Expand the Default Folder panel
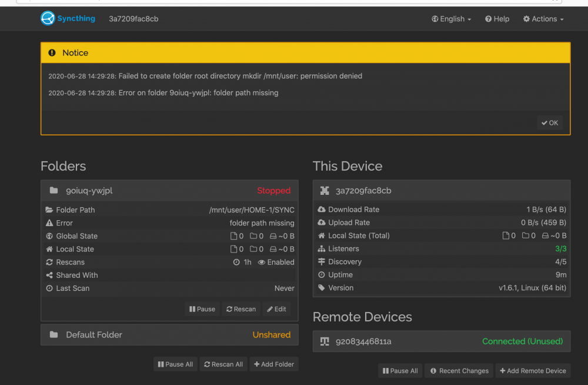The width and height of the screenshot is (588, 385). pyautogui.click(x=169, y=335)
